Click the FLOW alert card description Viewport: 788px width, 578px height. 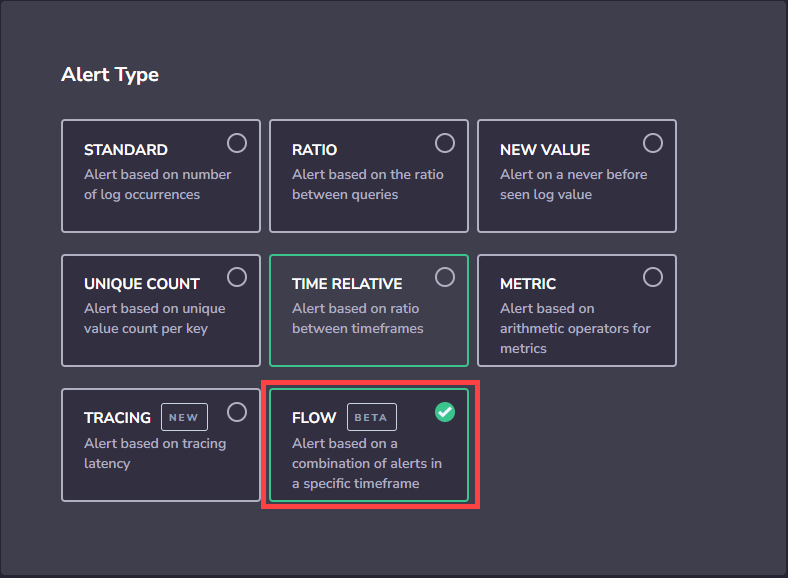[367, 463]
